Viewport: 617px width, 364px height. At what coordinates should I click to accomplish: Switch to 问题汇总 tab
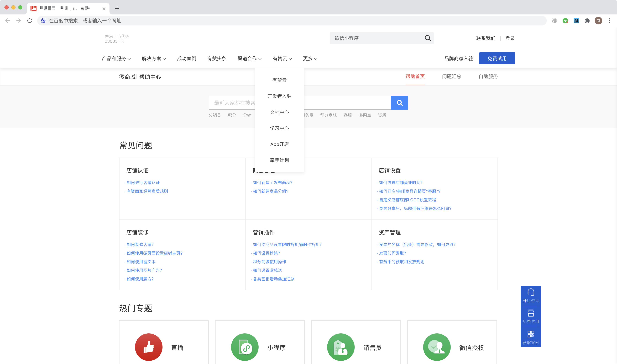point(452,76)
